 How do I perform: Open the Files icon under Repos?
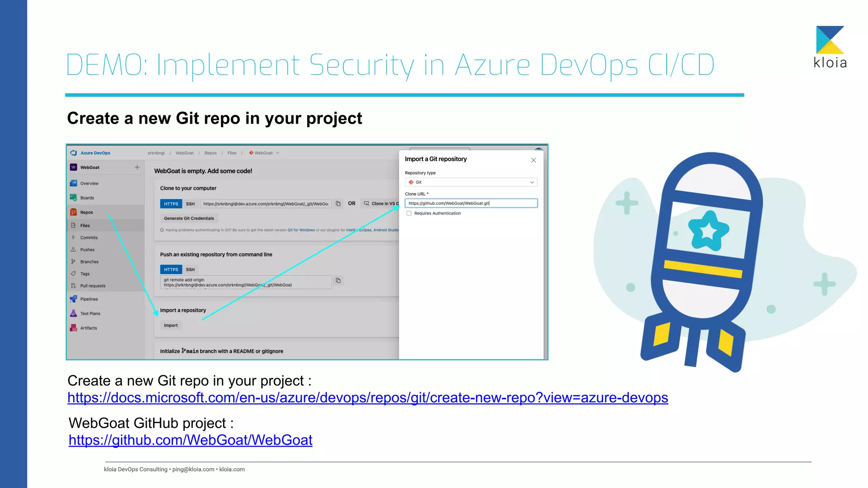coord(73,225)
